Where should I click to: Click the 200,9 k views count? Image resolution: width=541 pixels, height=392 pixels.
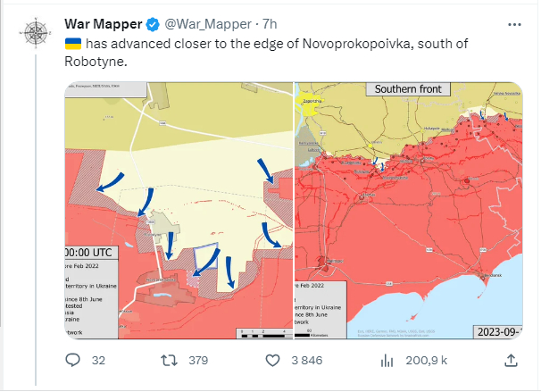[x=427, y=361]
